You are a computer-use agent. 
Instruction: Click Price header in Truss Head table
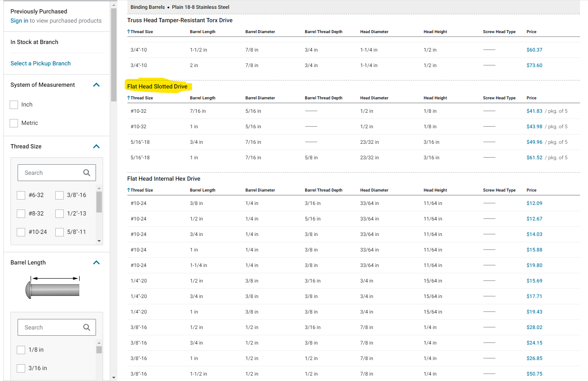531,32
